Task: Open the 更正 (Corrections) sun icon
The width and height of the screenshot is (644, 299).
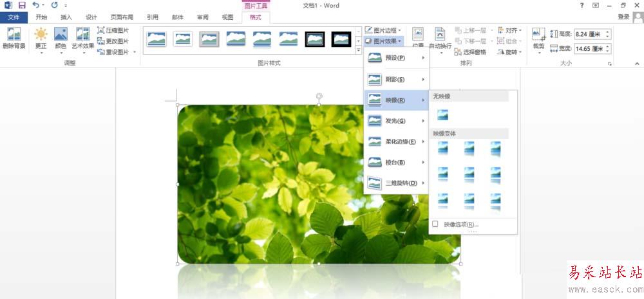Action: coord(41,35)
